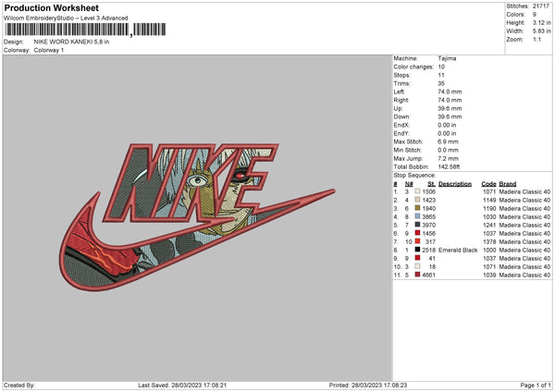Click thread code 1000 in the Emerald Black row
The image size is (555, 392).
click(x=489, y=251)
